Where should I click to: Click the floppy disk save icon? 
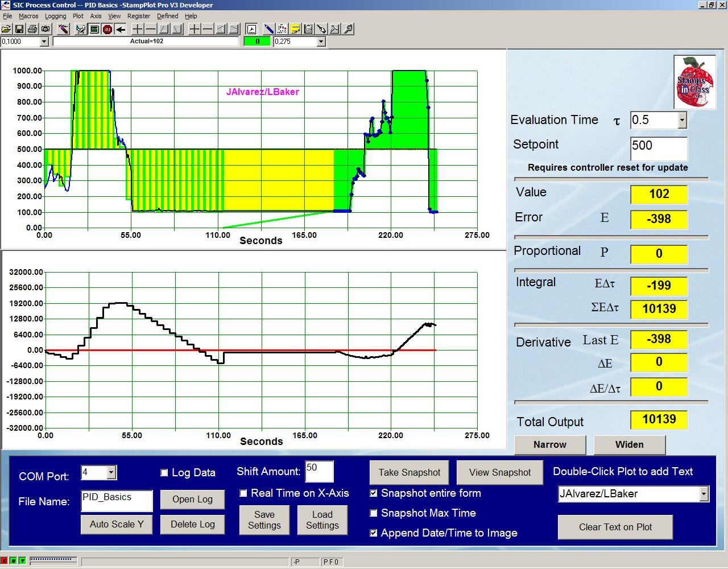coord(19,29)
